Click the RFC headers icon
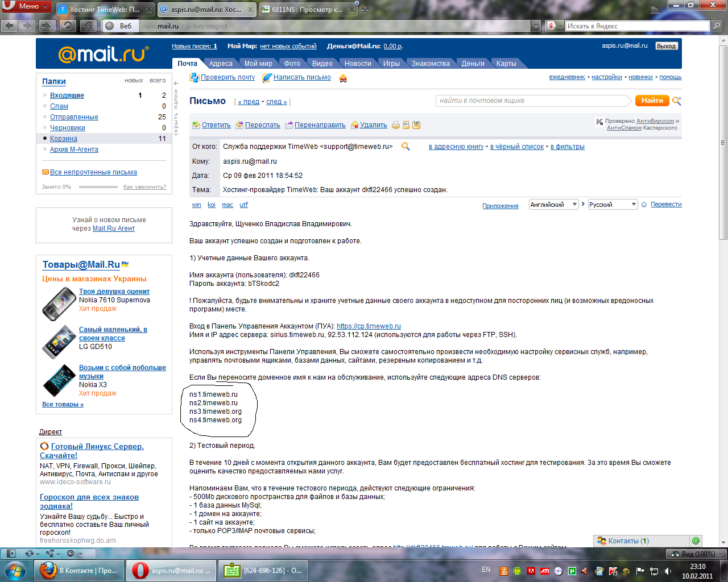 [406, 124]
